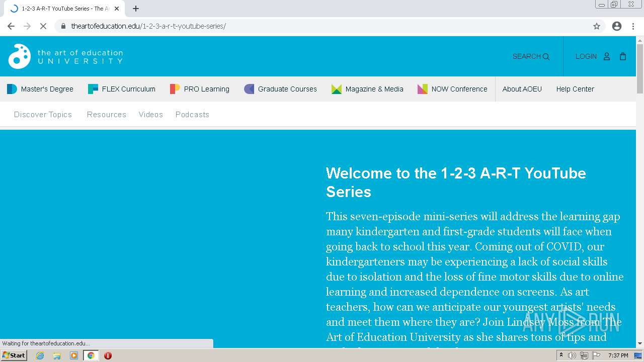Click the address bar URL field

[x=322, y=26]
